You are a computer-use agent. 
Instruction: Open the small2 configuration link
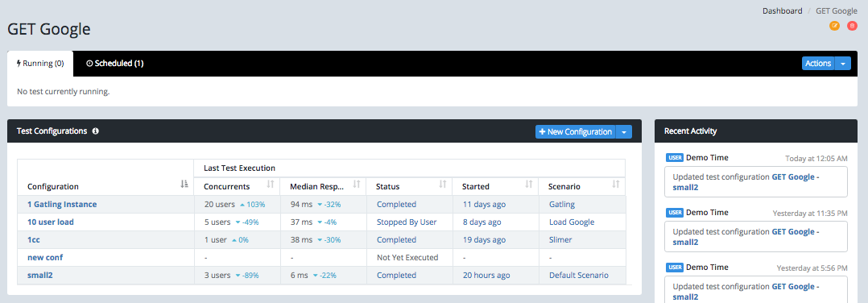pos(40,276)
